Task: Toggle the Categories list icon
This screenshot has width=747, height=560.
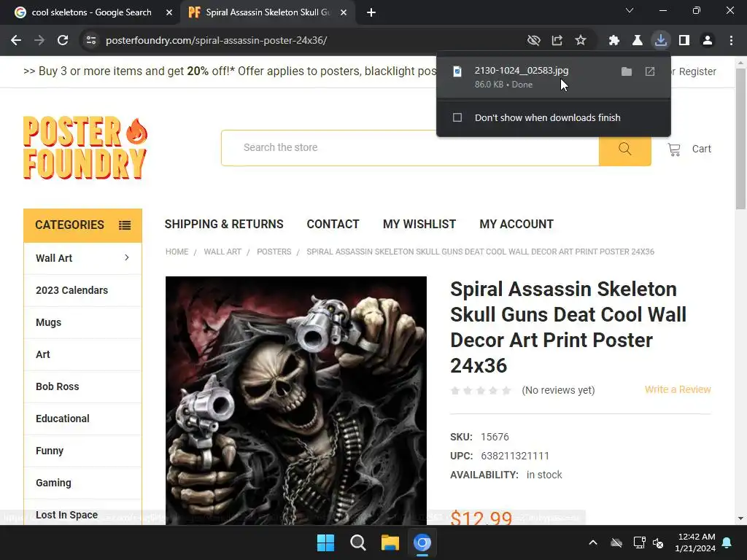Action: 125,225
